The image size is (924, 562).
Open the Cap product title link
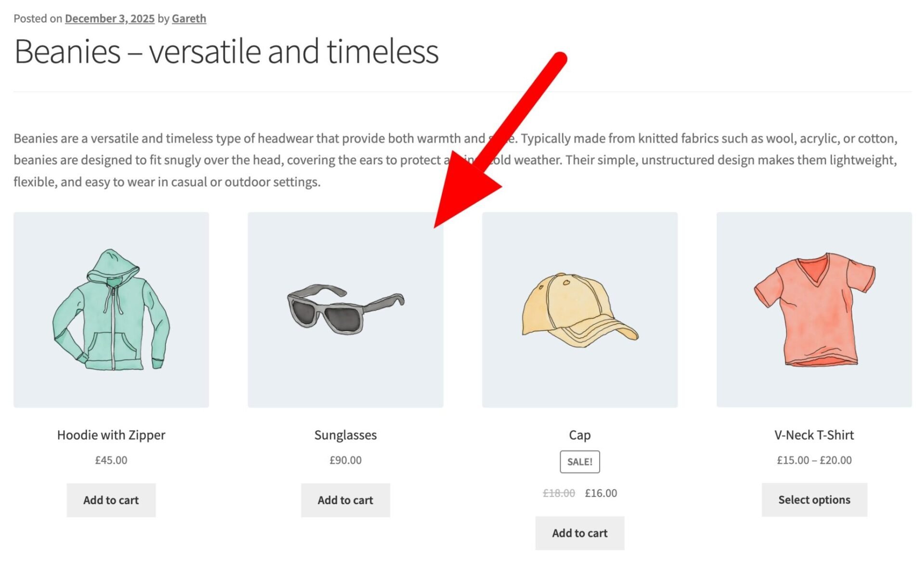click(x=579, y=435)
